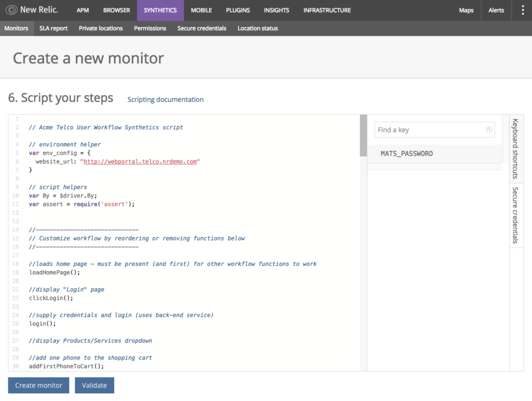
Task: Open the INSIGHTS product tab
Action: (x=276, y=10)
